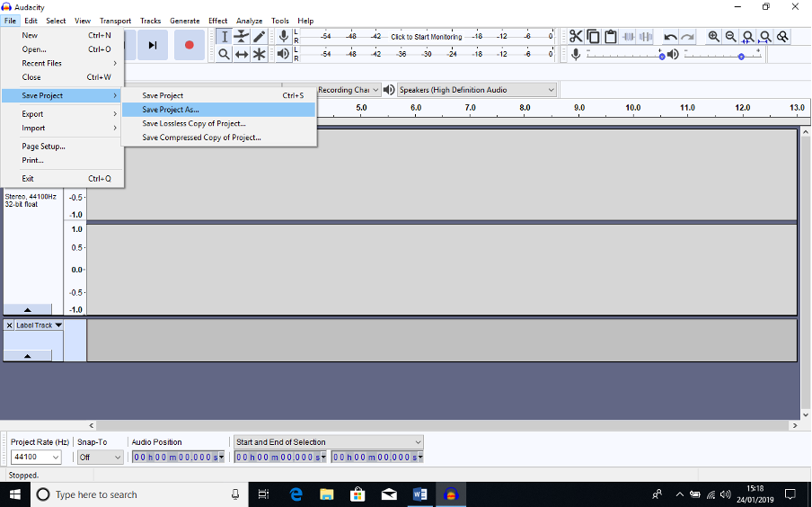Click the Zoom Out icon
This screenshot has height=507, width=812.
coord(730,36)
